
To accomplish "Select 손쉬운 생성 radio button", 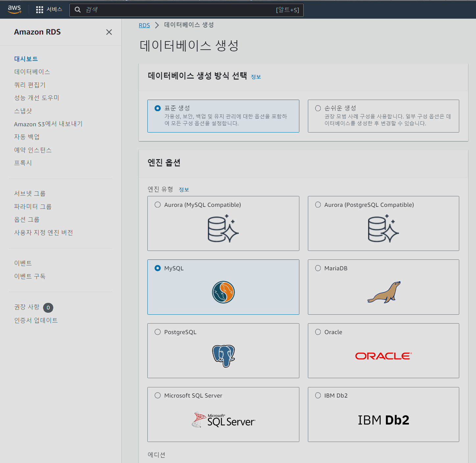I will 318,108.
